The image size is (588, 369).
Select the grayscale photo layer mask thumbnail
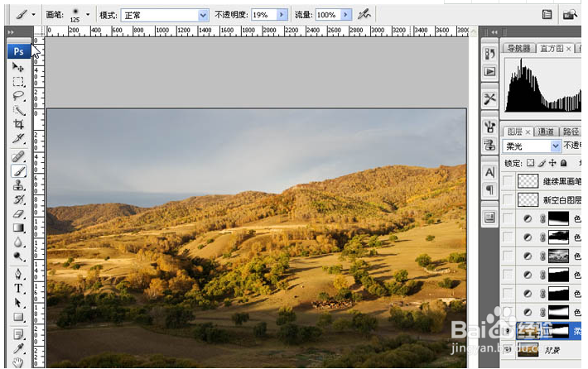558,256
